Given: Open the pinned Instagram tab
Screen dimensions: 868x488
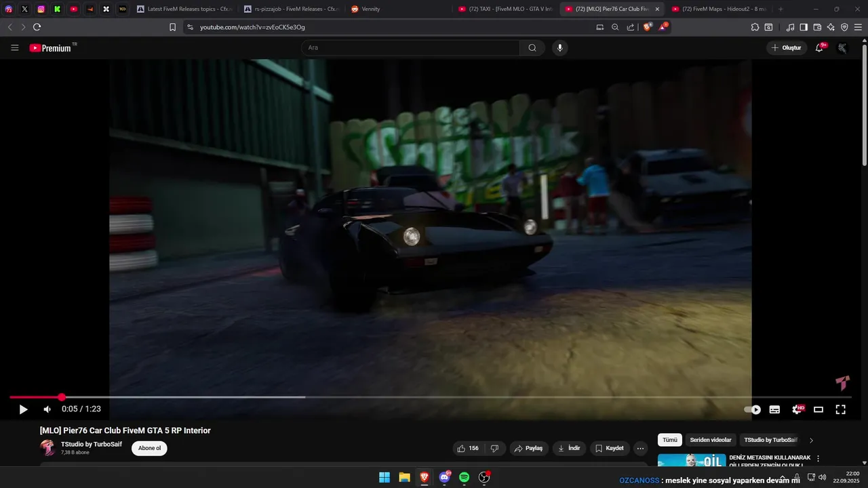Looking at the screenshot, I should click(41, 9).
